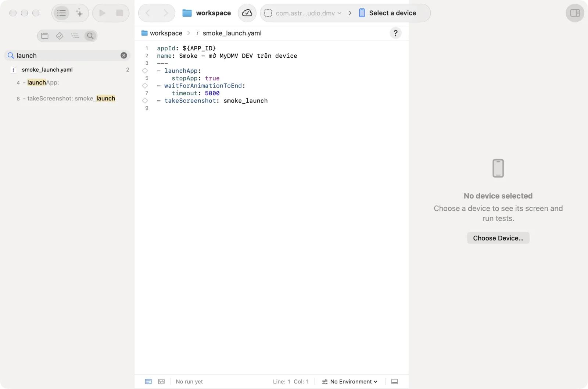Image resolution: width=588 pixels, height=389 pixels.
Task: Click the Line: 1 Col: 1 indicator
Action: tap(291, 382)
